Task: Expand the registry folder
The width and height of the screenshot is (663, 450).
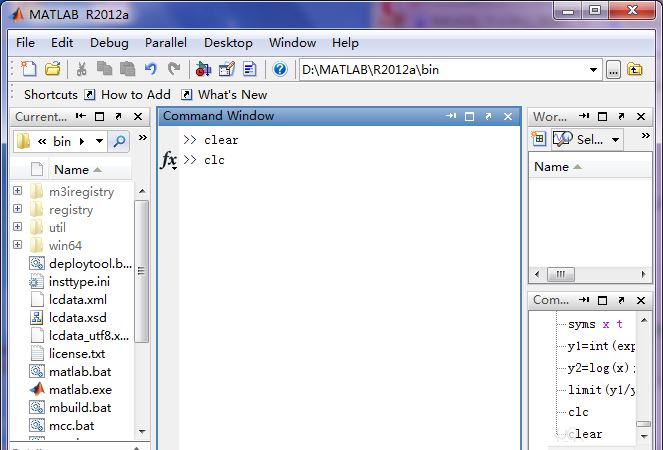Action: coord(17,209)
